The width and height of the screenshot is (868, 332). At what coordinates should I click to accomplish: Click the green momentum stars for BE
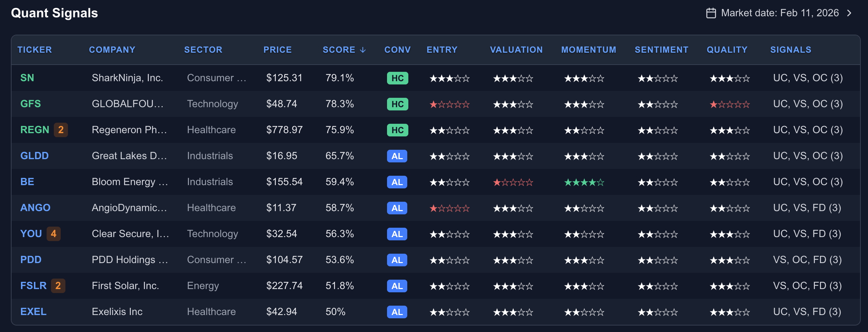tap(584, 182)
